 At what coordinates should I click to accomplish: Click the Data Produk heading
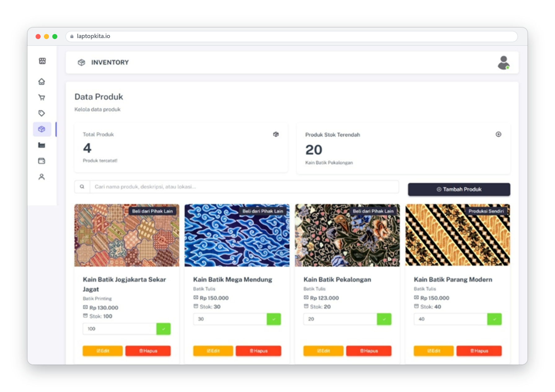click(99, 97)
